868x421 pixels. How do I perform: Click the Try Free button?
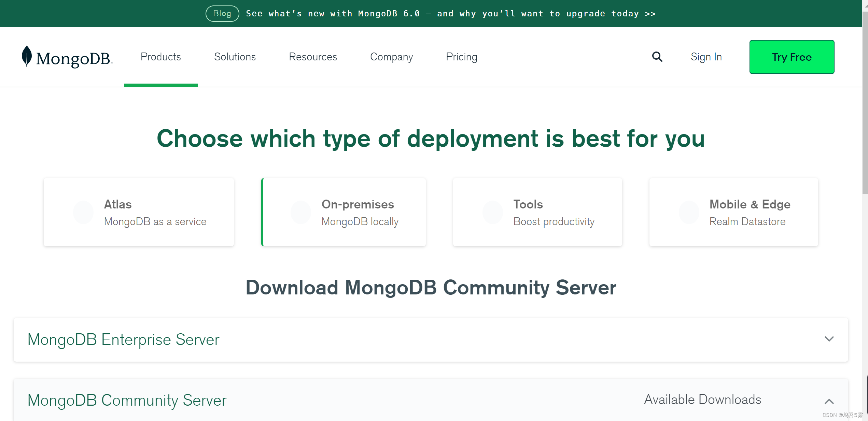(792, 57)
